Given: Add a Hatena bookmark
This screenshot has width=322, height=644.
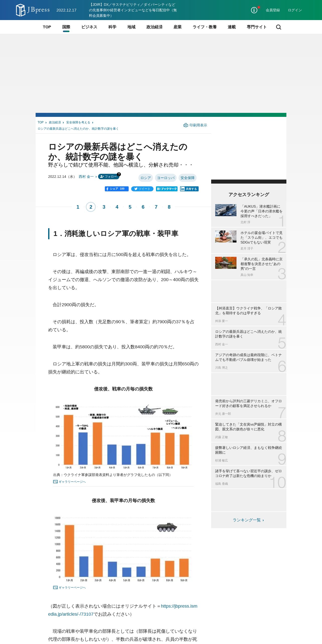Looking at the screenshot, I should 167,189.
